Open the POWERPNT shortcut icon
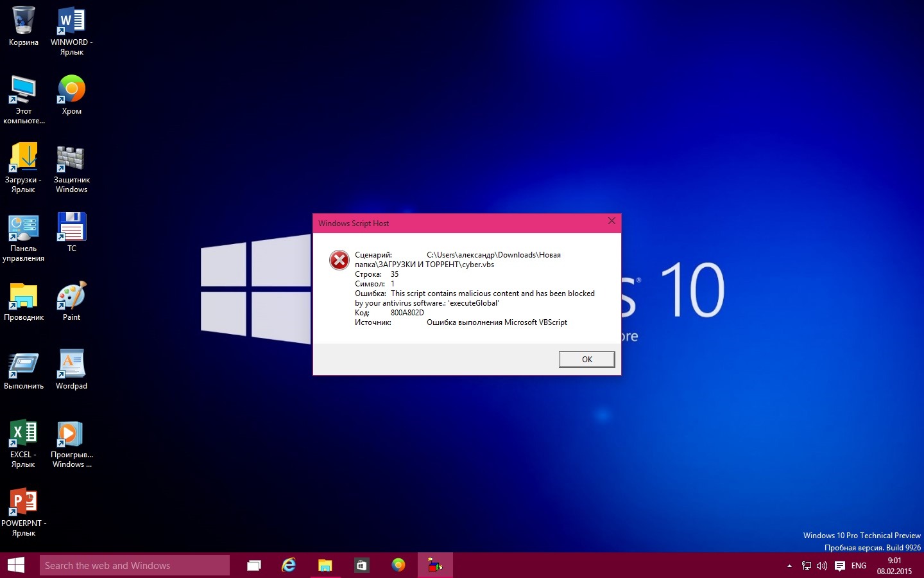This screenshot has width=924, height=578. coord(24,502)
